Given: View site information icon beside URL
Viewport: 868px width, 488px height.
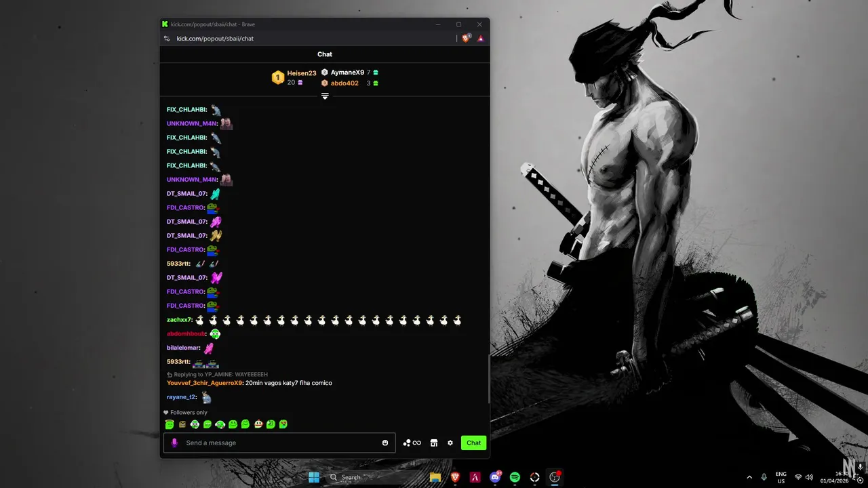Looking at the screenshot, I should [167, 39].
